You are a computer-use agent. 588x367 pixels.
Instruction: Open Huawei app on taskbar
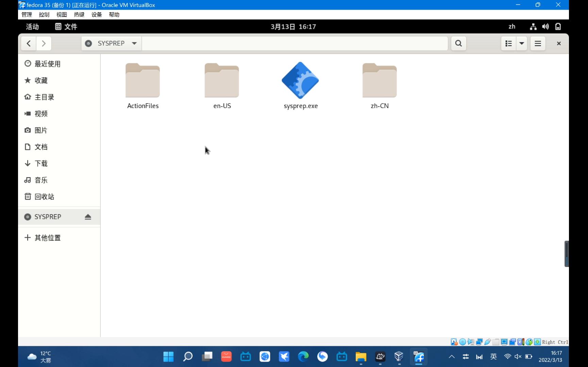226,356
